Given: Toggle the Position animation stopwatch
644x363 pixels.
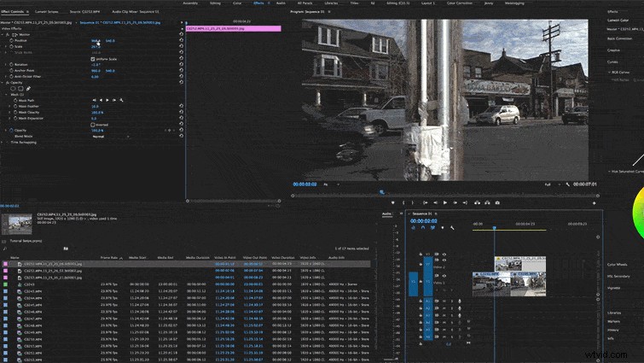Looking at the screenshot, I should pyautogui.click(x=11, y=41).
